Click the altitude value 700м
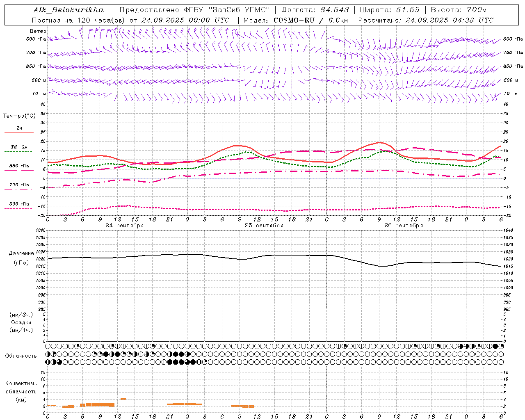Screen dimensions: 525x420 tap(477, 10)
